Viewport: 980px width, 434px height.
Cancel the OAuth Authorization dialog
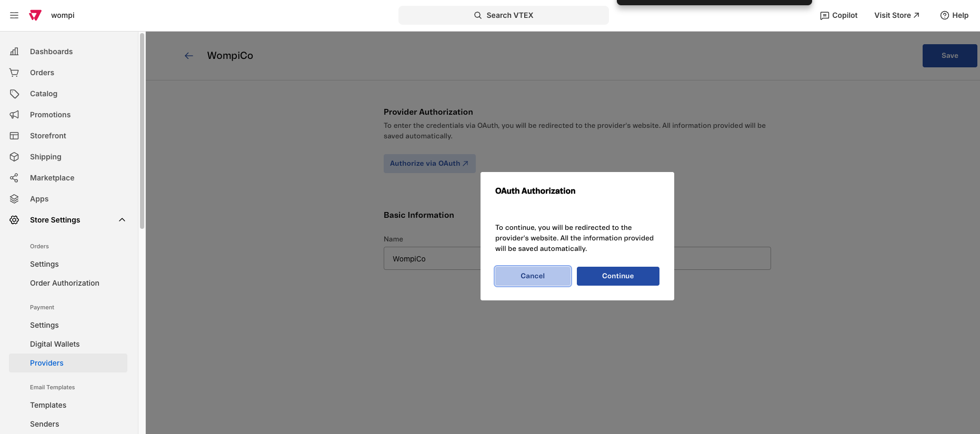[533, 276]
